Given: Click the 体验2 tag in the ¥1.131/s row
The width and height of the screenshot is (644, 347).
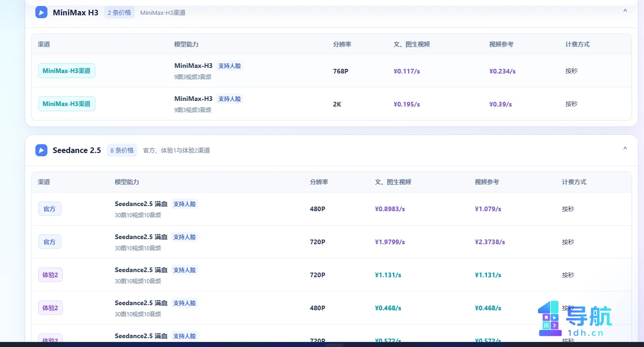Looking at the screenshot, I should coord(50,275).
